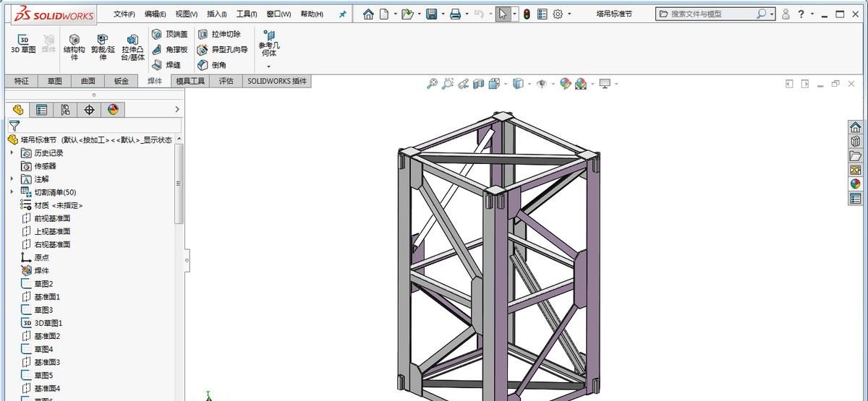Switch to FeatureManager design tree tab
Screen dimensions: 868x401
tap(18, 110)
